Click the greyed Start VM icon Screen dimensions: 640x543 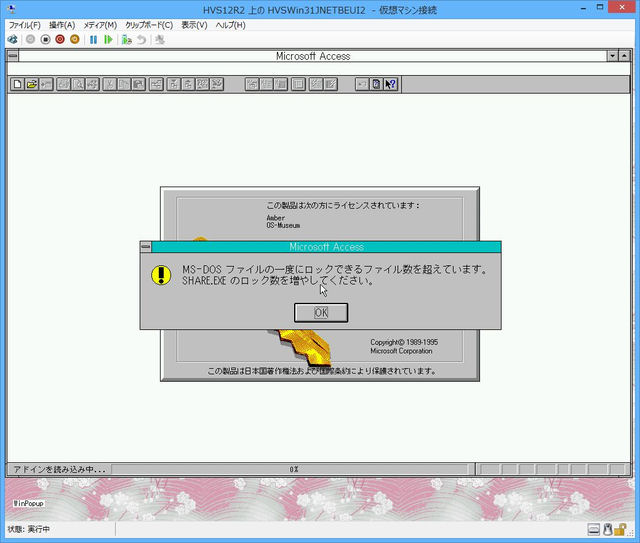30,40
